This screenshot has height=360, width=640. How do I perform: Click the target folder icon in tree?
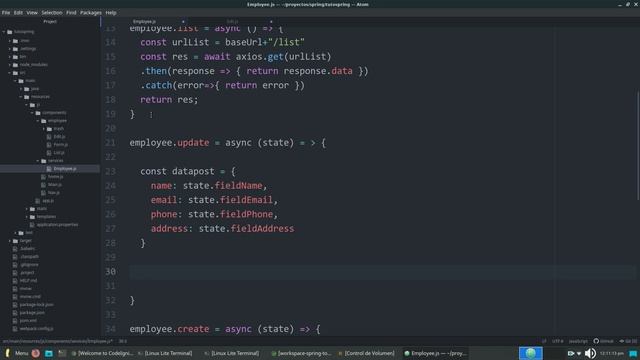point(15,241)
